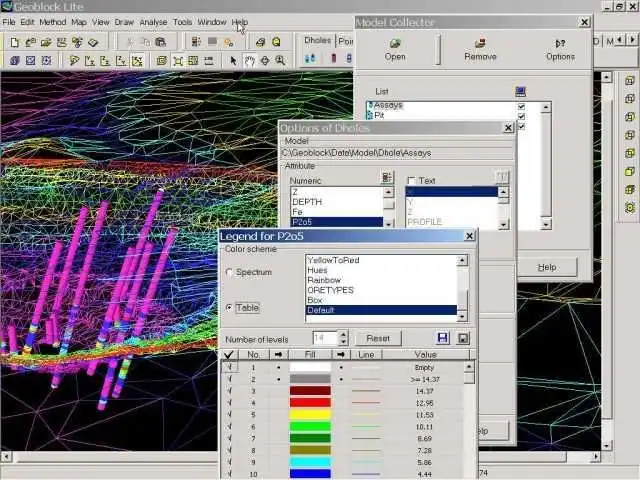Uncheck the Assays model checkbox
The height and width of the screenshot is (480, 640).
(x=521, y=106)
